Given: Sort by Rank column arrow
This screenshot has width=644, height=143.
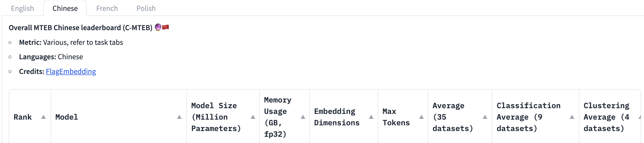Looking at the screenshot, I should [x=43, y=117].
